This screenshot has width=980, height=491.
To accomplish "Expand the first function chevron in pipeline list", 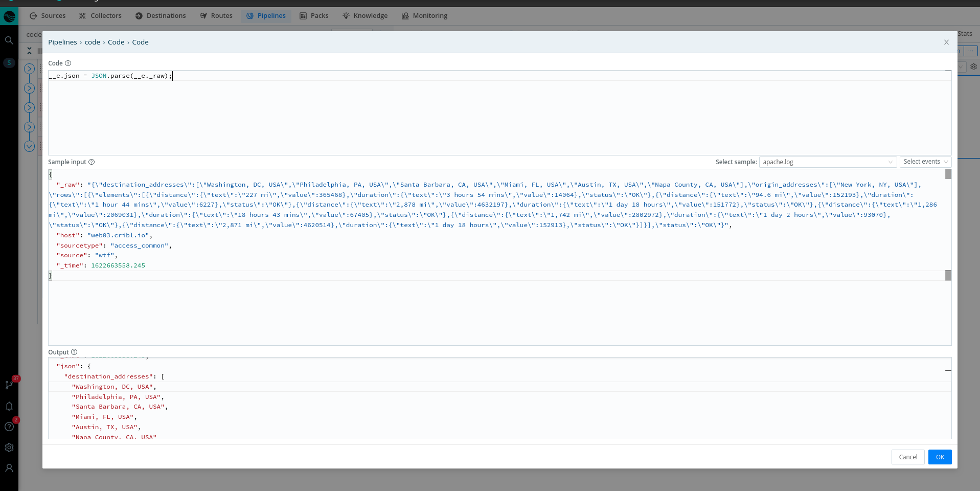I will tap(29, 69).
